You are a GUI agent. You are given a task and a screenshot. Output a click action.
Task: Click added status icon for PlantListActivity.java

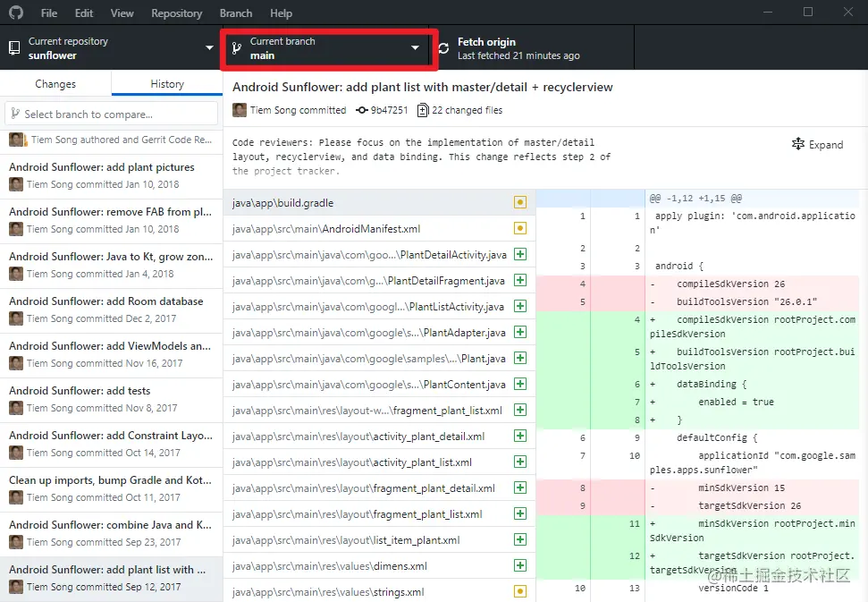[519, 306]
